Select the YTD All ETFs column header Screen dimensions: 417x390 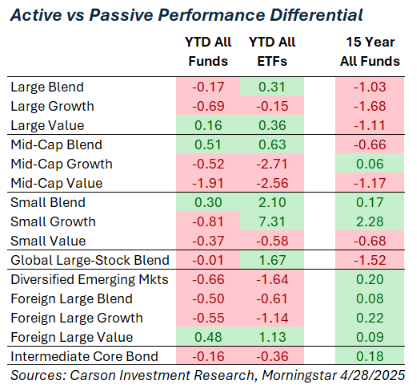click(x=272, y=52)
